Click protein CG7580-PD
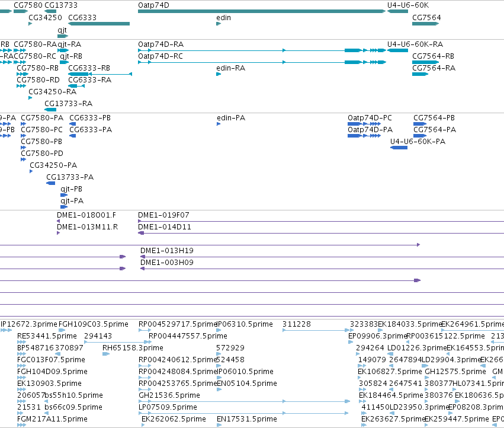 tap(24, 159)
